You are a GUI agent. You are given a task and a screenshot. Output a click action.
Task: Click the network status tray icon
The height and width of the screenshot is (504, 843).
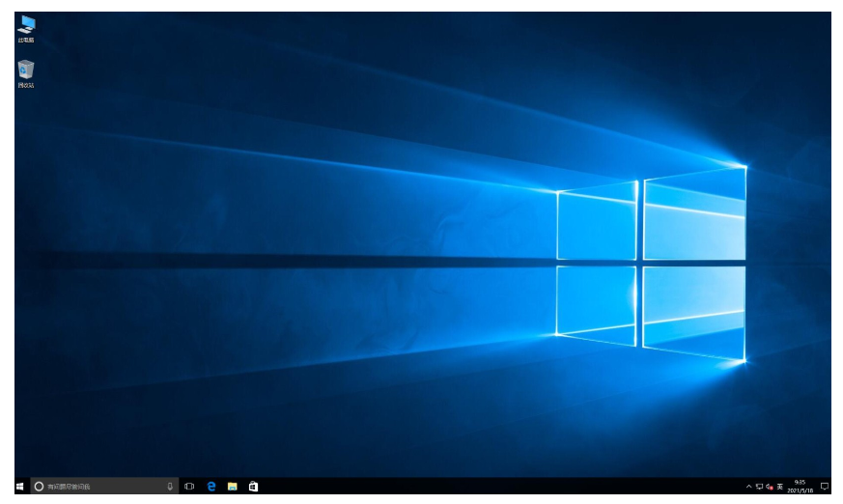tap(759, 487)
